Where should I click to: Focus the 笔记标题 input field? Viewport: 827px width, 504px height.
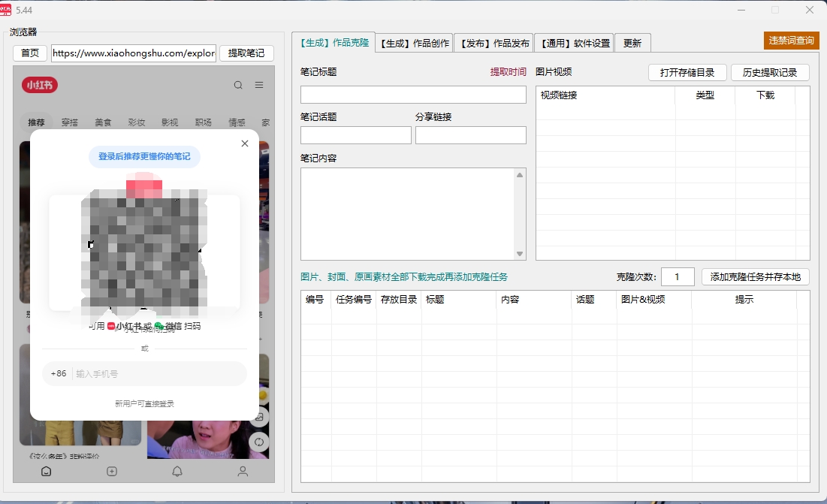click(x=413, y=95)
